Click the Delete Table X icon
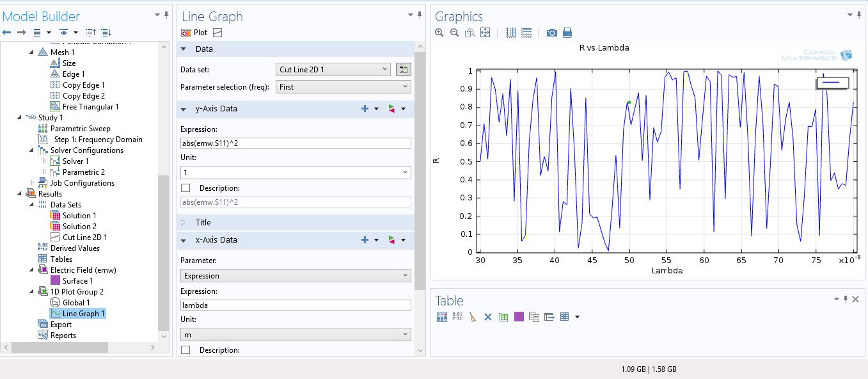 (x=487, y=317)
